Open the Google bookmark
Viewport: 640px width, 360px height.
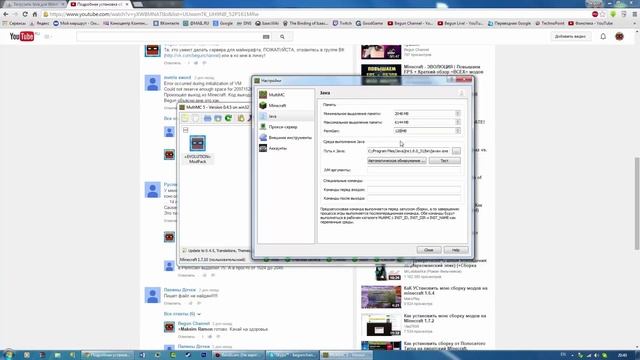tap(223, 23)
